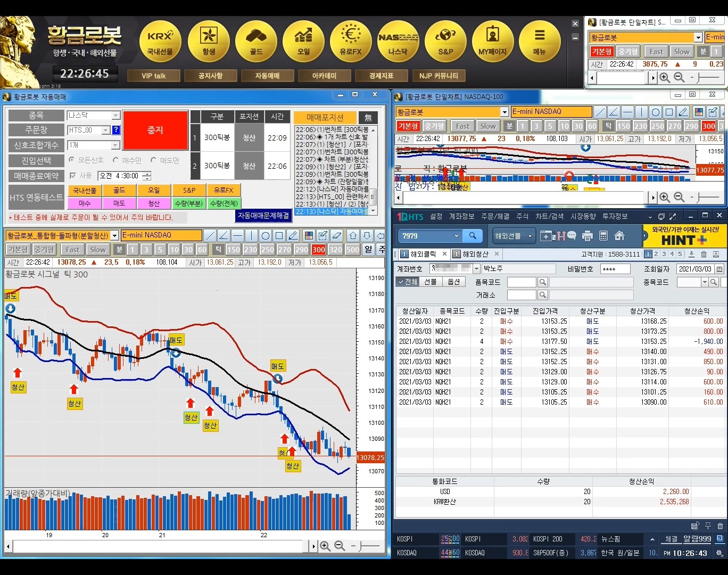
Task: Zoom in the main chart with magnifier plus
Action: tap(325, 546)
